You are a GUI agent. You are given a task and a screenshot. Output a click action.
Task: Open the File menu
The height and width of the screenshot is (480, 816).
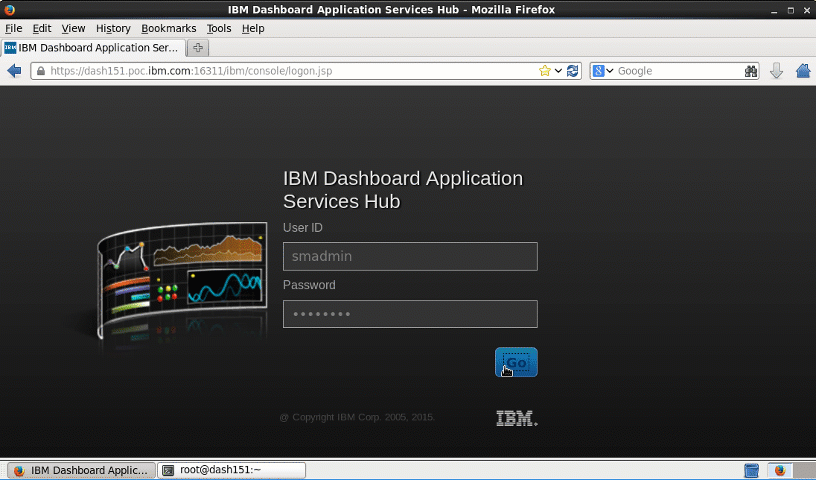tap(14, 28)
